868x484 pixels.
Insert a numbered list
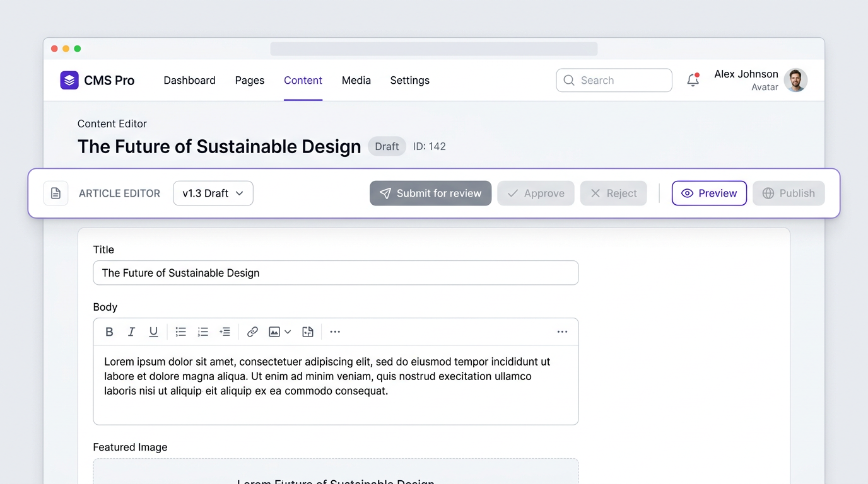click(203, 332)
